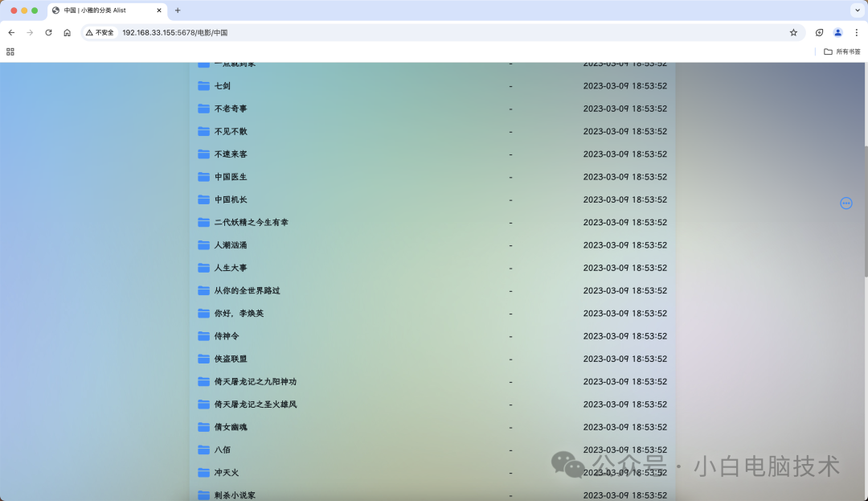The image size is (868, 501).
Task: Click the browser home icon
Action: pyautogui.click(x=68, y=32)
